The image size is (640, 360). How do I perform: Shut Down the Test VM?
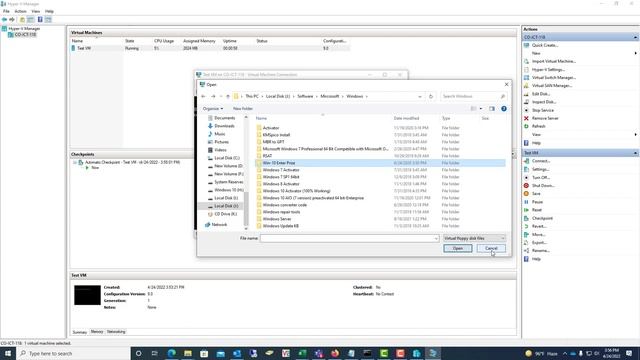click(543, 186)
